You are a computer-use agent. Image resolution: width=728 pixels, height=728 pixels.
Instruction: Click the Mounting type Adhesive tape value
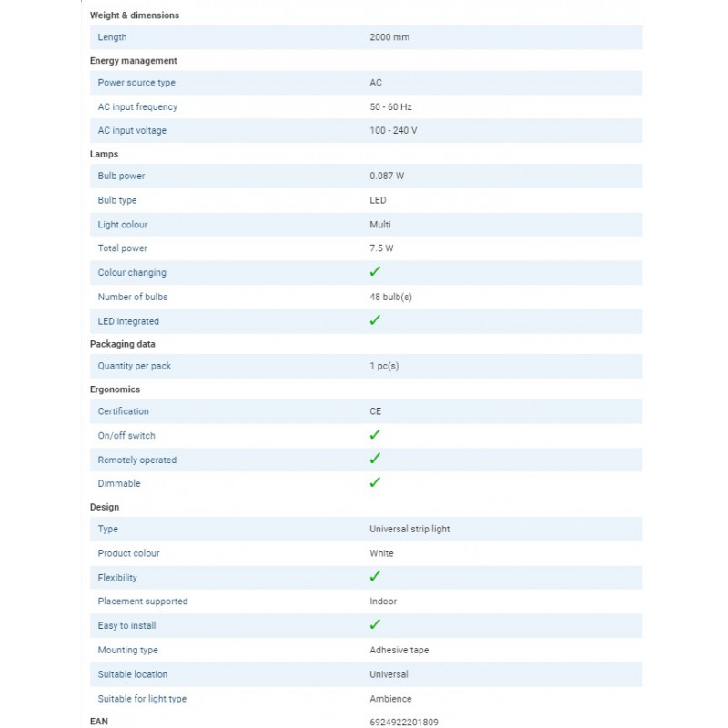(x=399, y=650)
